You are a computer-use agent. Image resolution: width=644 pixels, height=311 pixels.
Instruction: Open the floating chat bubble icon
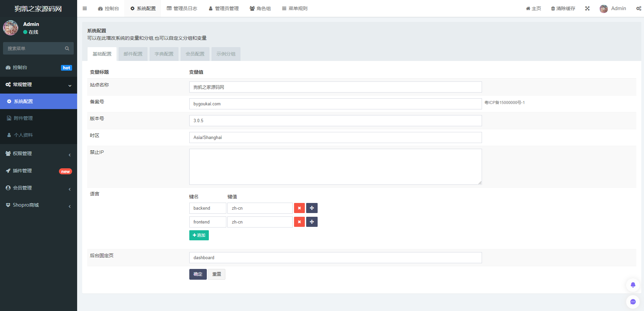click(633, 302)
